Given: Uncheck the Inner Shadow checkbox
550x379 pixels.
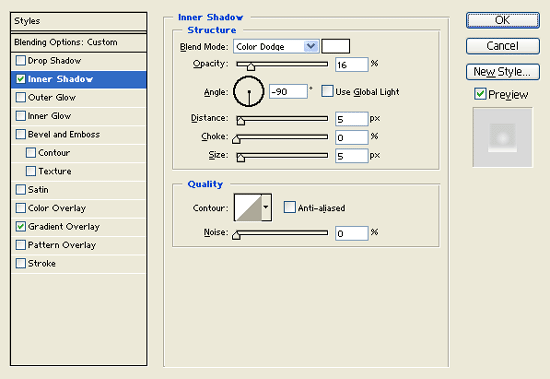Looking at the screenshot, I should [x=21, y=79].
